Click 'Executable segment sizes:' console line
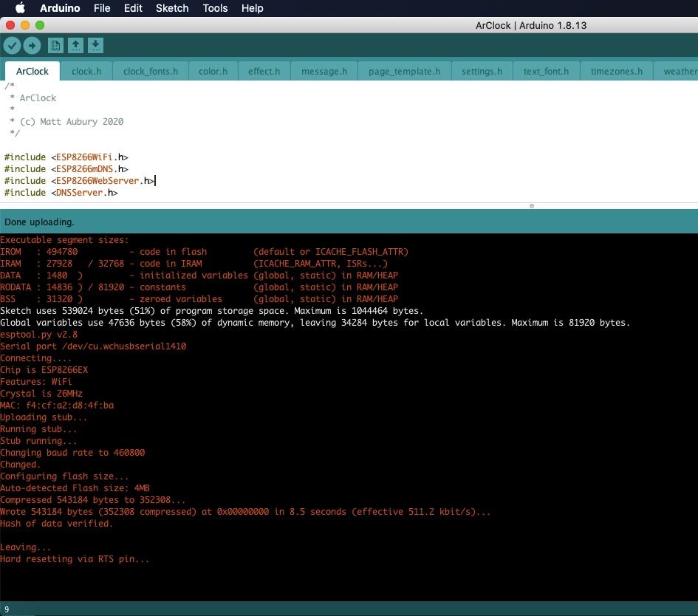This screenshot has height=616, width=698. [64, 240]
